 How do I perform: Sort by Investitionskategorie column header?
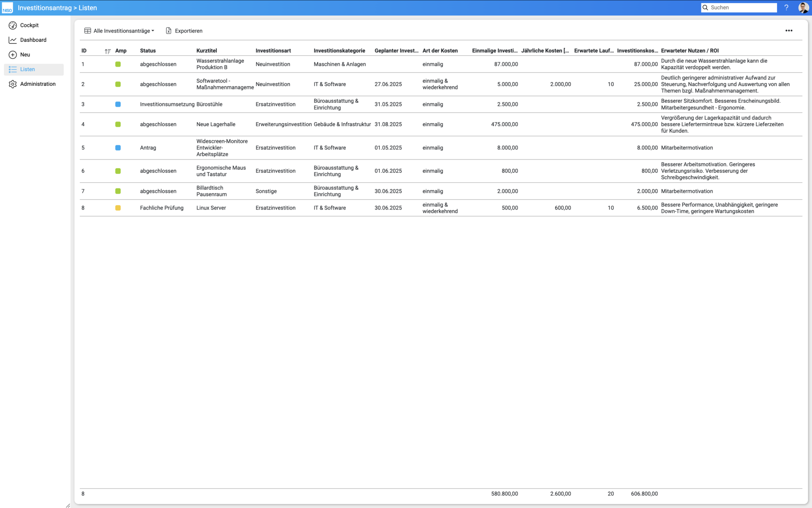coord(339,51)
